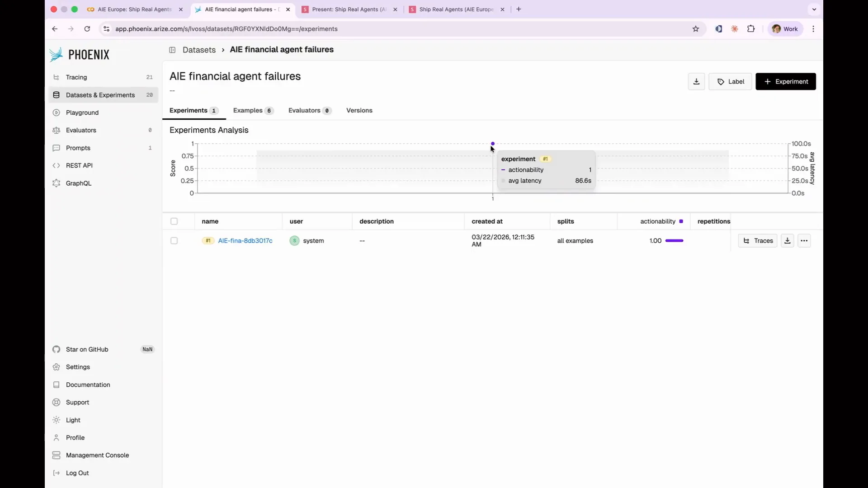The image size is (868, 488).
Task: Log Out of Phoenix
Action: 103,473
